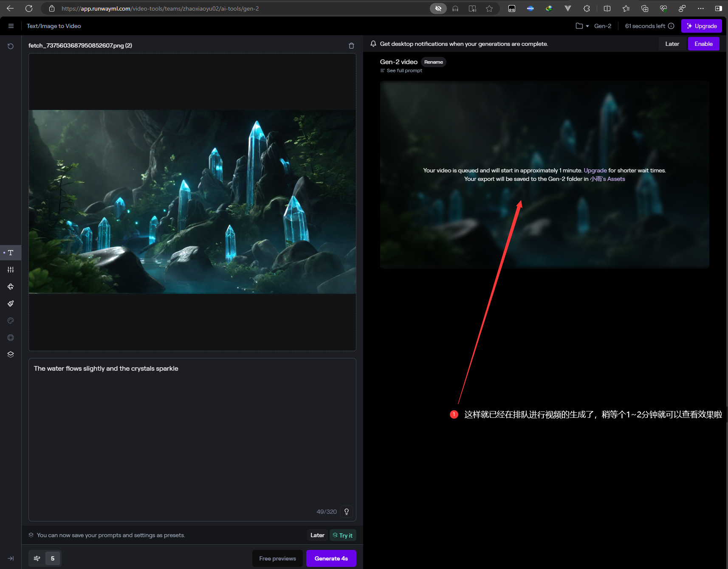Click the Gen-2 folder label

[x=603, y=26]
